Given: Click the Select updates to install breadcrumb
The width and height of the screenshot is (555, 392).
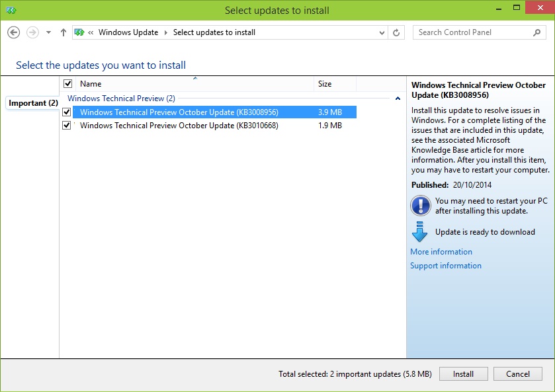Looking at the screenshot, I should coord(214,32).
